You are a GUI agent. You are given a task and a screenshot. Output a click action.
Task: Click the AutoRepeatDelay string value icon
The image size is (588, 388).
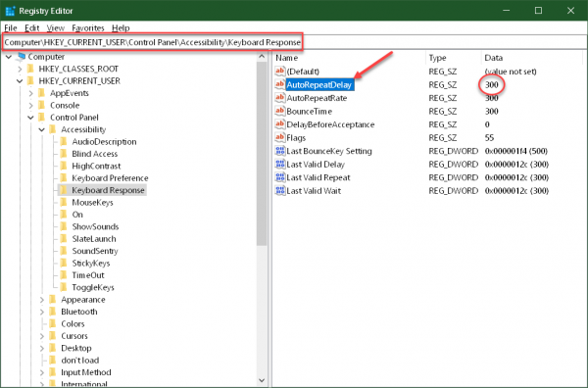(x=279, y=84)
